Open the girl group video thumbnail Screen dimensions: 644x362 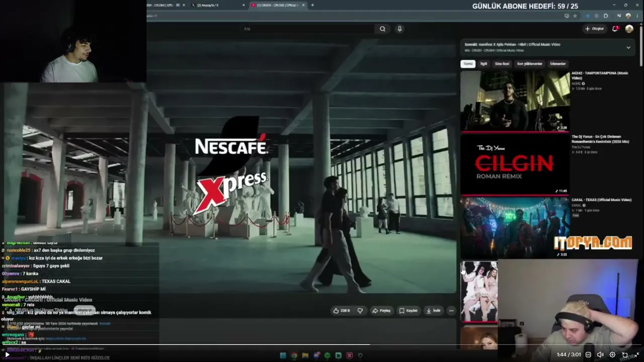(479, 292)
